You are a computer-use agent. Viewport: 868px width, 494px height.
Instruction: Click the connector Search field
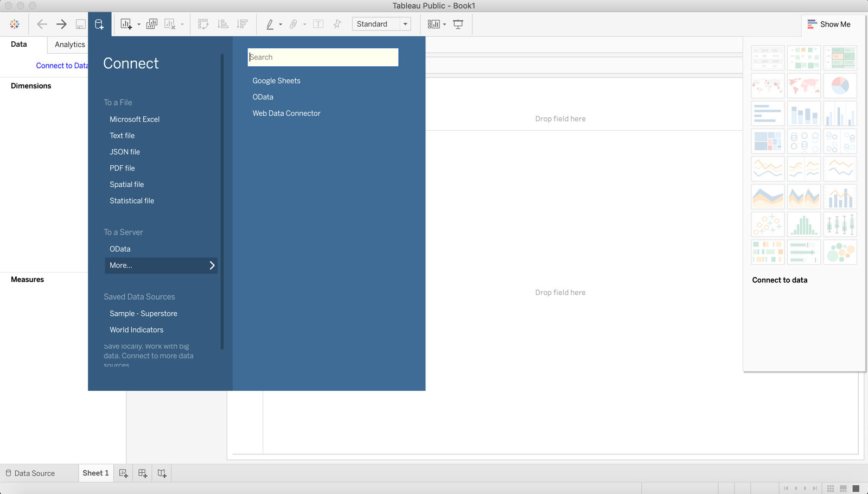click(x=323, y=57)
